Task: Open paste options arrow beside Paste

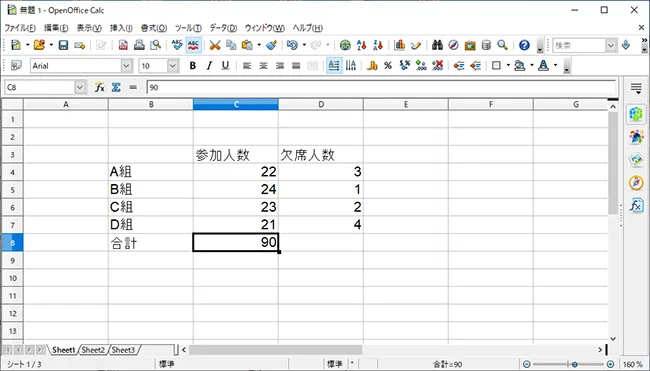Action: click(259, 45)
